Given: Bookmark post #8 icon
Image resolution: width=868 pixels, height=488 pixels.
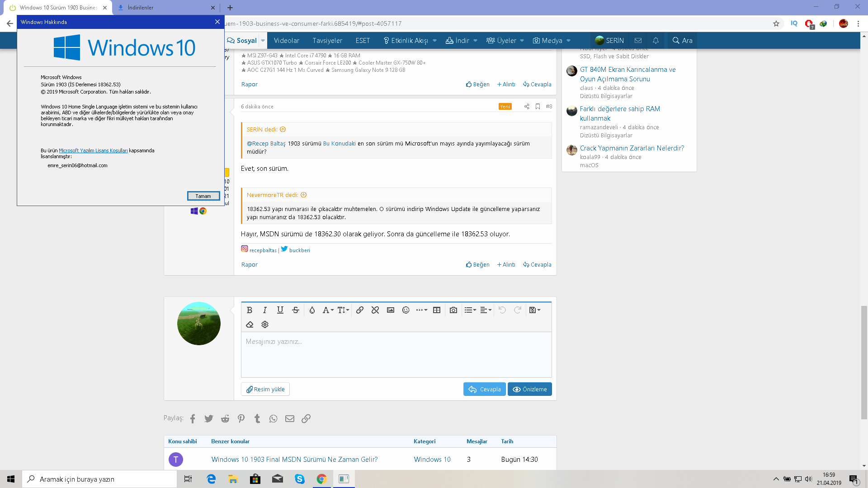Looking at the screenshot, I should (x=538, y=107).
